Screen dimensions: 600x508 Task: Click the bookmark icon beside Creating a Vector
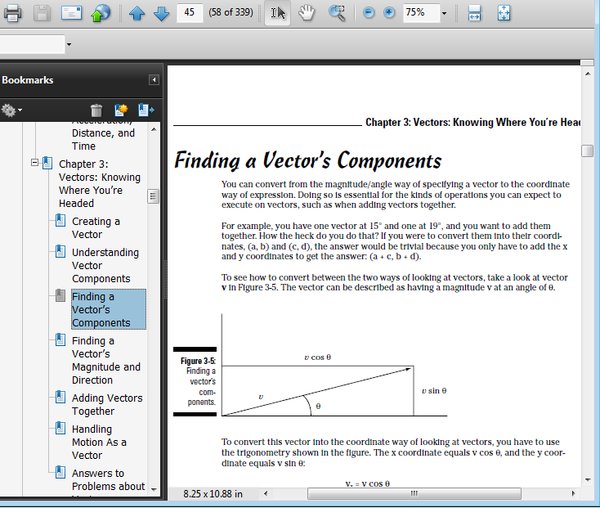point(60,221)
